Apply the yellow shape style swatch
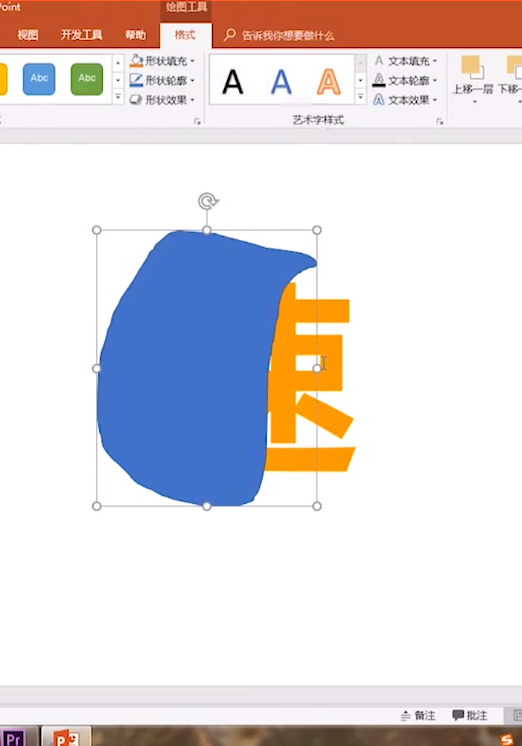Screen dimensions: 522x746 click(x=3, y=79)
